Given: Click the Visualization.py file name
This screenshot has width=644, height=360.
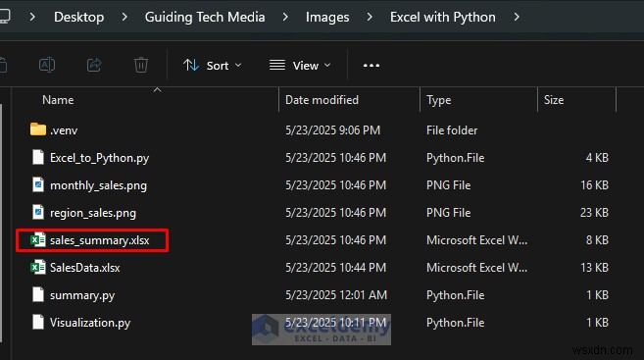Looking at the screenshot, I should click(90, 323).
